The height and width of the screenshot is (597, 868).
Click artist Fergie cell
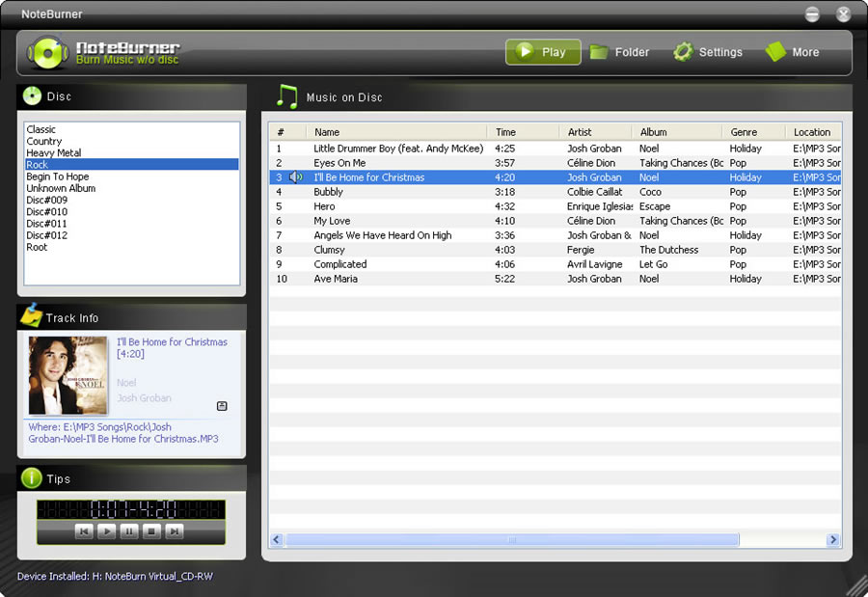tap(581, 250)
